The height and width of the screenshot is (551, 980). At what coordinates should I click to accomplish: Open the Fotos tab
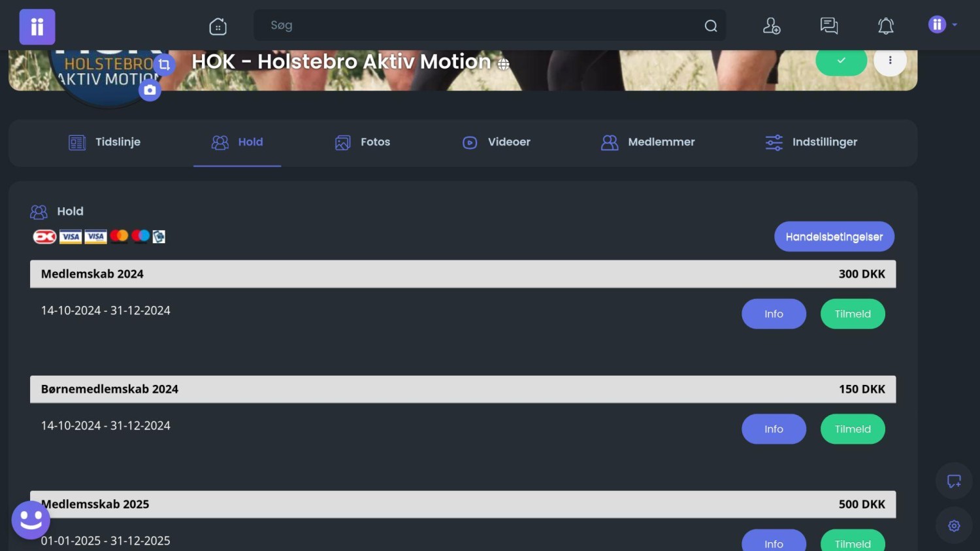tap(363, 142)
